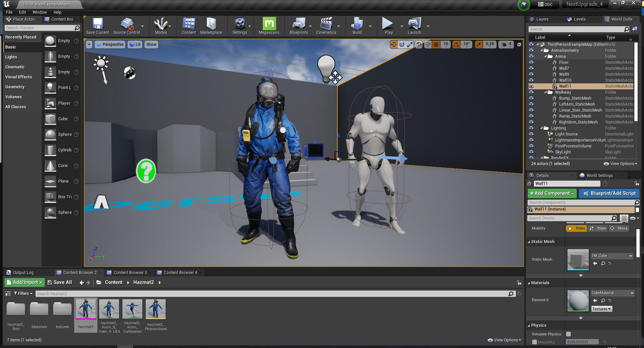Select the scale gizmo tool in viewport
This screenshot has width=644, height=348.
(410, 44)
